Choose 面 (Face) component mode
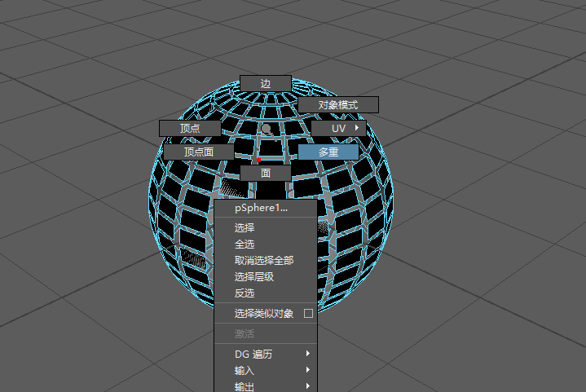Image resolution: width=586 pixels, height=392 pixels. (266, 173)
